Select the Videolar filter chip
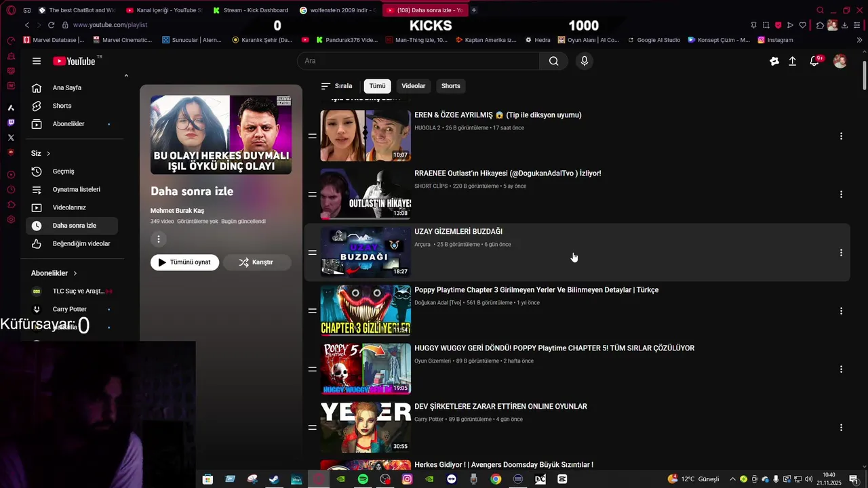Image resolution: width=868 pixels, height=488 pixels. tap(414, 86)
